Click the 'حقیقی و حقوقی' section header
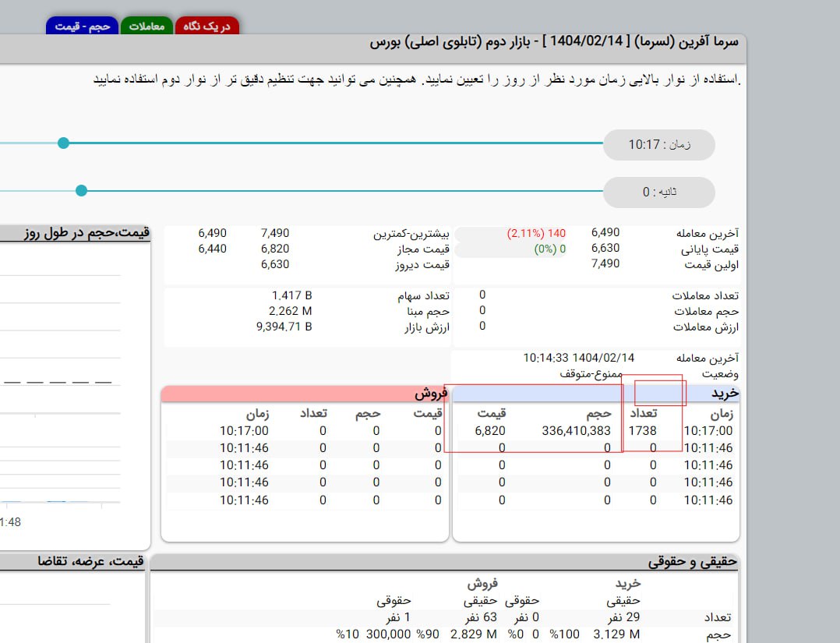The image size is (840, 643). click(692, 561)
